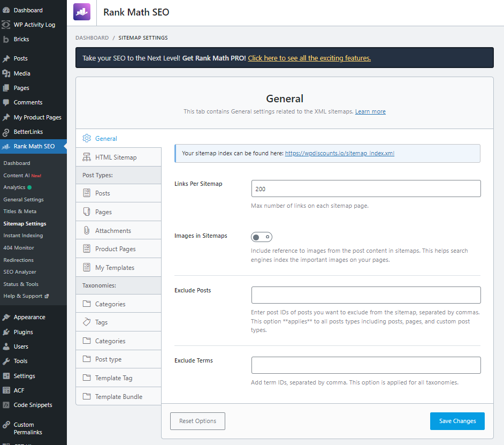
Task: Click the Code Snippets icon
Action: point(6,405)
